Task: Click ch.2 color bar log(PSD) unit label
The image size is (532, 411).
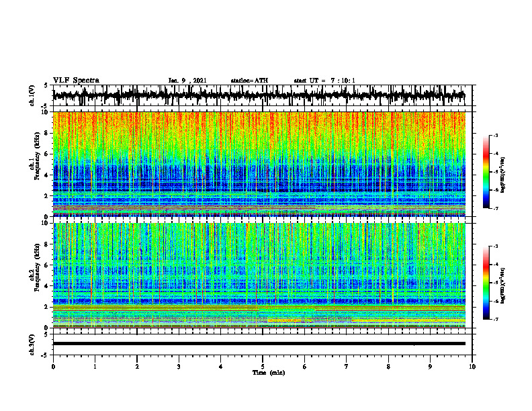Action: 503,285
